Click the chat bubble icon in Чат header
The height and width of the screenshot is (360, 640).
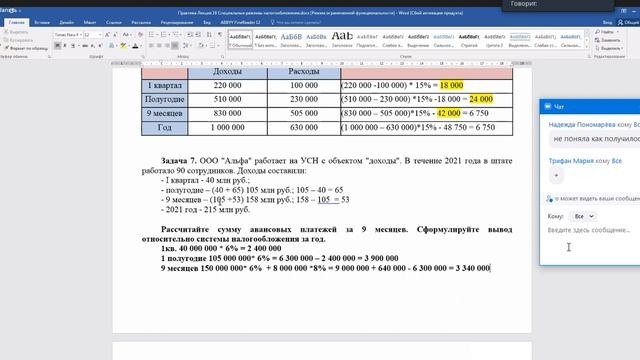click(x=548, y=106)
